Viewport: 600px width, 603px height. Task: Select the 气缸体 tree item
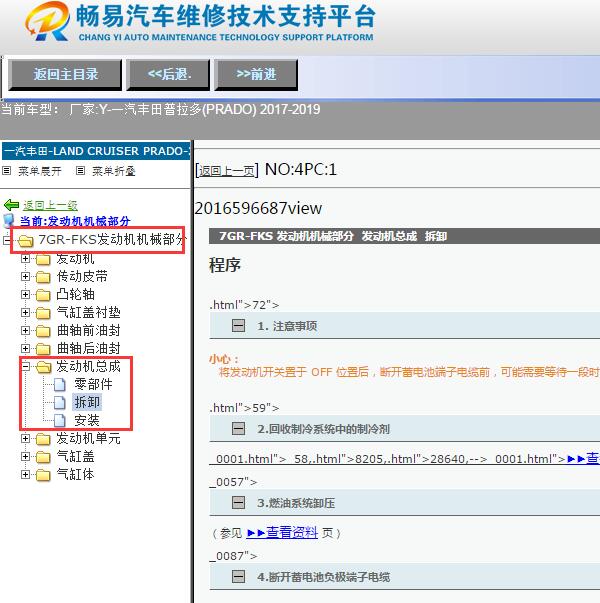(x=75, y=474)
